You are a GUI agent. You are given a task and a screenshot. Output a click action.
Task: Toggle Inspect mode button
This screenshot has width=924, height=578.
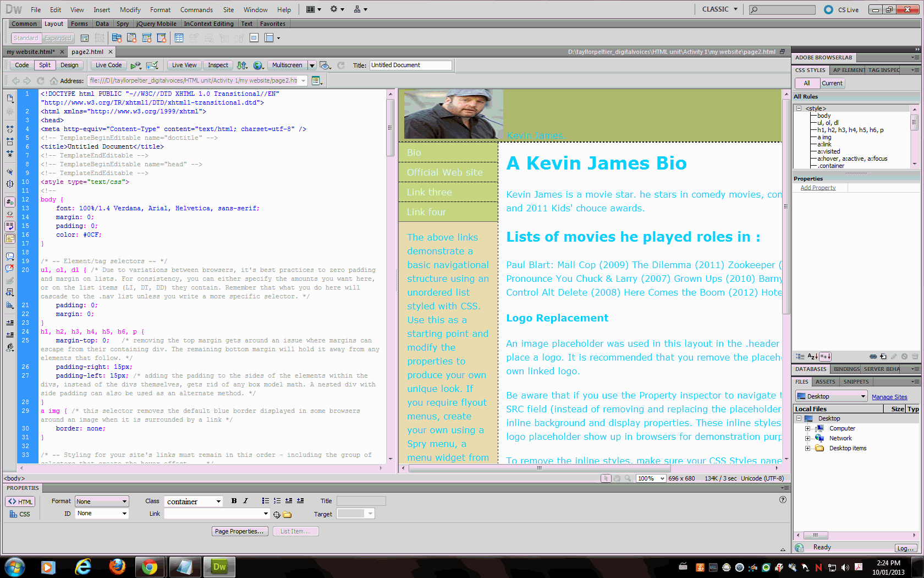(x=218, y=65)
